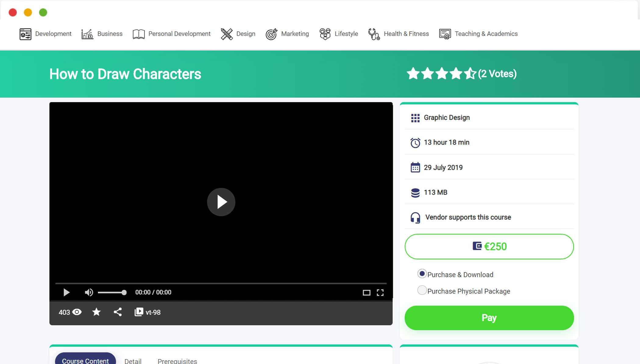The height and width of the screenshot is (364, 640).
Task: Click the second rating star
Action: tap(427, 73)
